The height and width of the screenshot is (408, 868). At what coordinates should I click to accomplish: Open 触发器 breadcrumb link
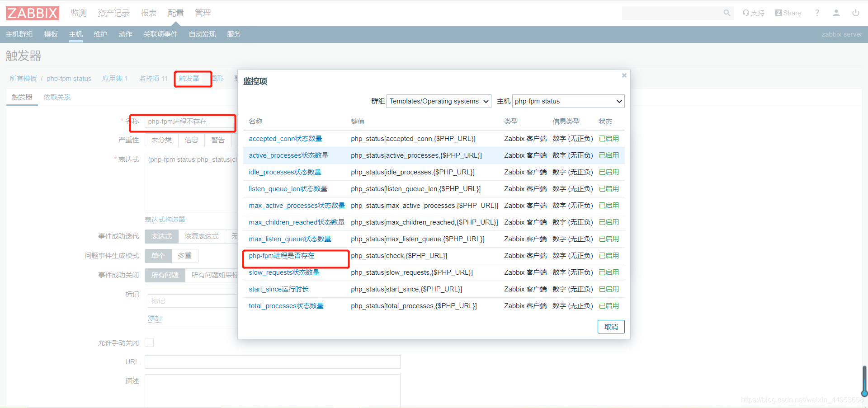click(x=189, y=79)
